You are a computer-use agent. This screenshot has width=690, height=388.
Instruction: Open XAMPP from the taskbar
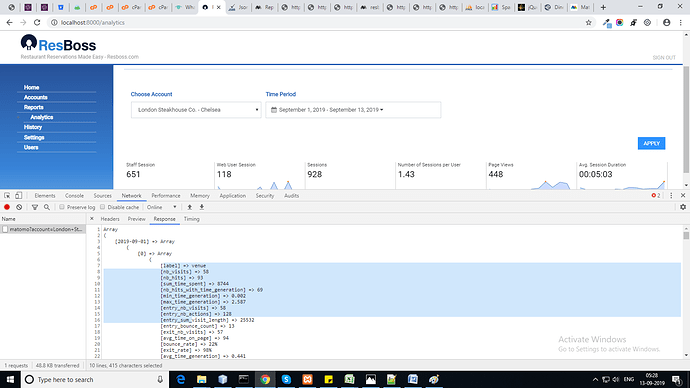pos(307,379)
